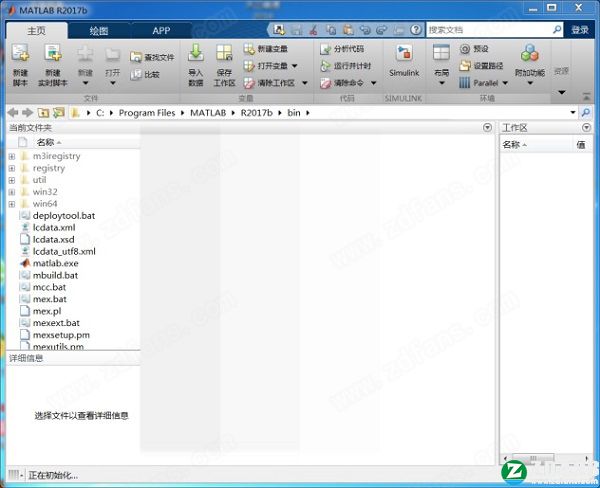The height and width of the screenshot is (488, 600).
Task: Select the lcdata.xsd file
Action: point(54,240)
